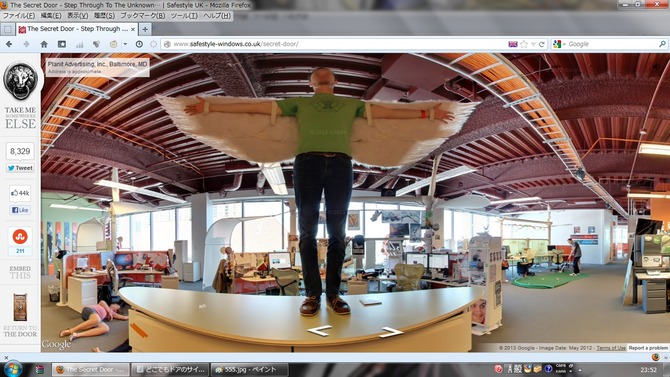Select The Secret Door browser tab
This screenshot has width=670, height=377.
coord(77,29)
